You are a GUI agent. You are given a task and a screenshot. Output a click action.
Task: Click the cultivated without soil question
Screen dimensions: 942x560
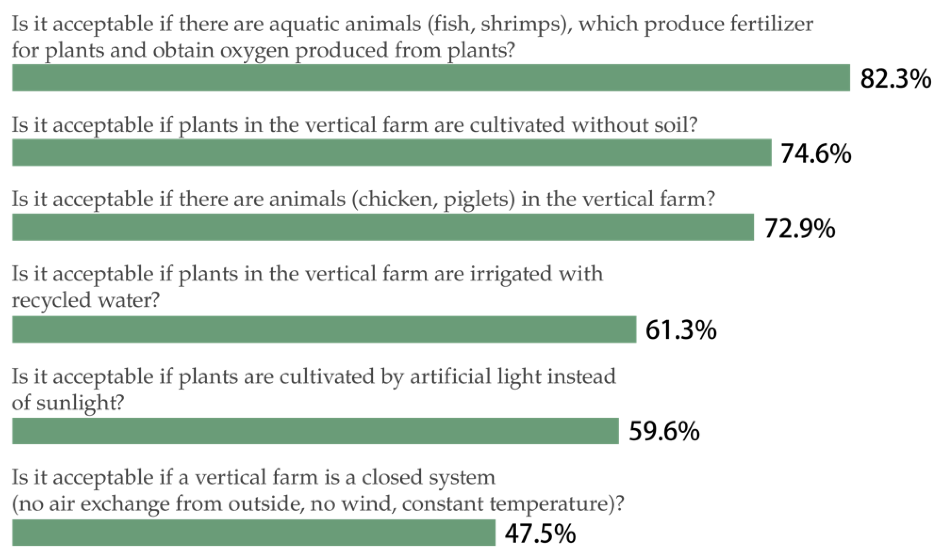[354, 125]
